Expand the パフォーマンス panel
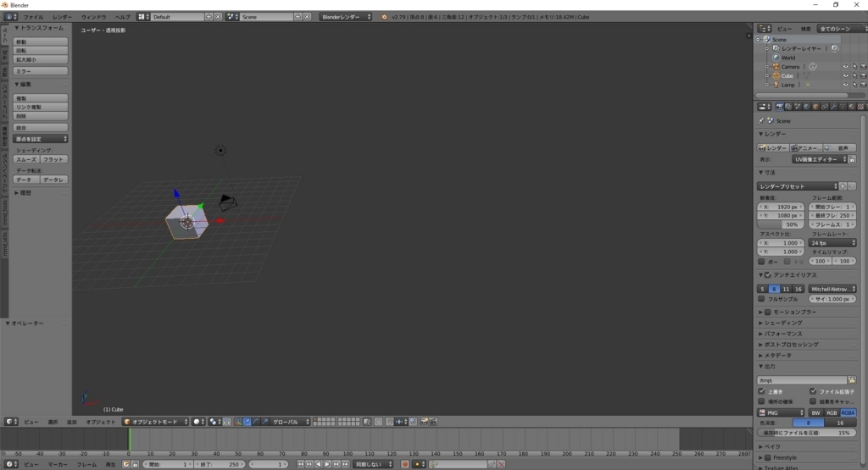 pyautogui.click(x=782, y=334)
